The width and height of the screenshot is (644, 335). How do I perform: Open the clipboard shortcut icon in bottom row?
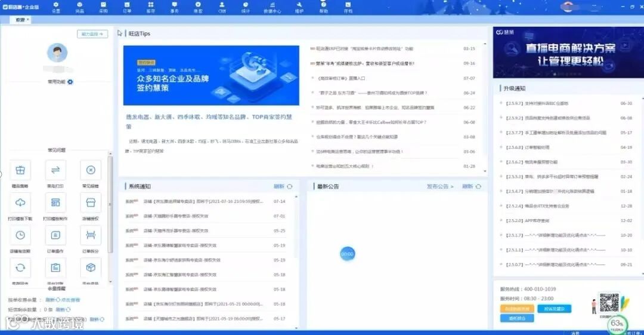click(x=55, y=268)
